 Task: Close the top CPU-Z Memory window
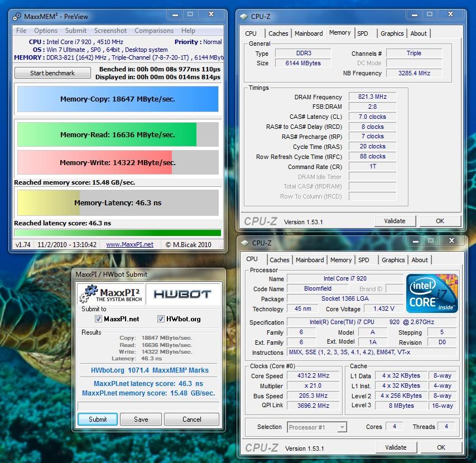tap(451, 15)
